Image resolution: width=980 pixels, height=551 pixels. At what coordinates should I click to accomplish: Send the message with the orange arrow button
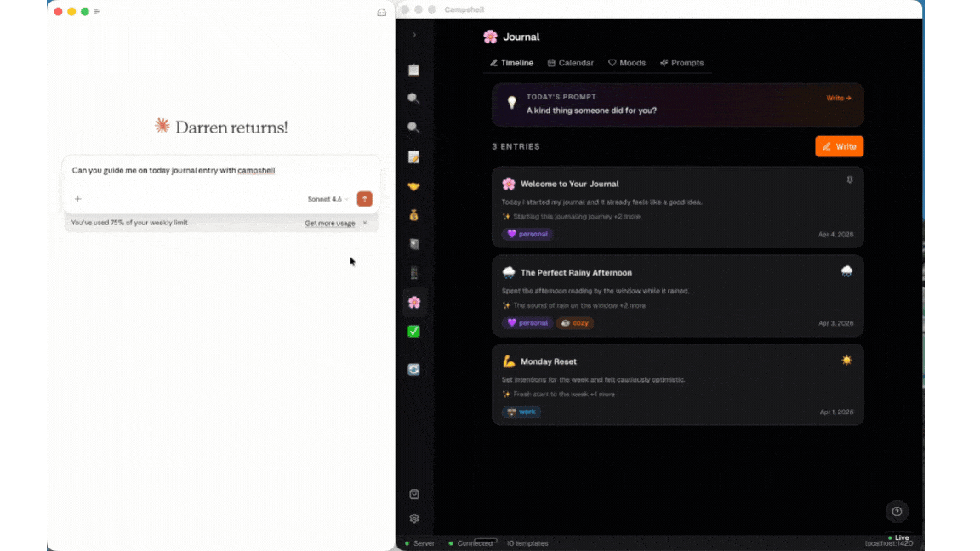coord(364,199)
